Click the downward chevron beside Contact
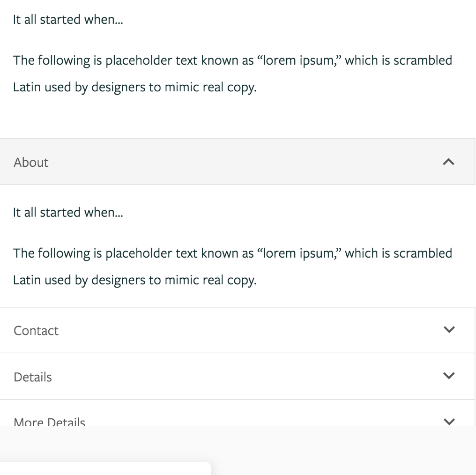Image resolution: width=476 pixels, height=475 pixels. click(x=449, y=330)
